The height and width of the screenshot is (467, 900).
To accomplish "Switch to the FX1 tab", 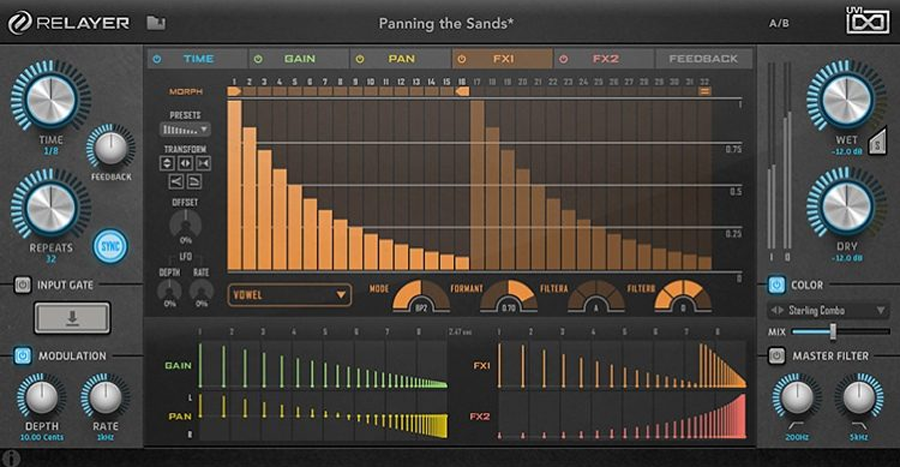I will click(502, 59).
